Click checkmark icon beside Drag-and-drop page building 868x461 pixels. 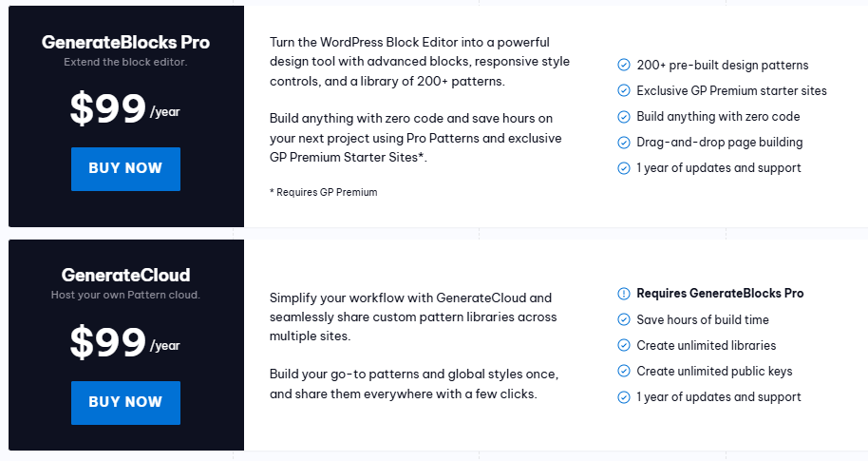[624, 143]
